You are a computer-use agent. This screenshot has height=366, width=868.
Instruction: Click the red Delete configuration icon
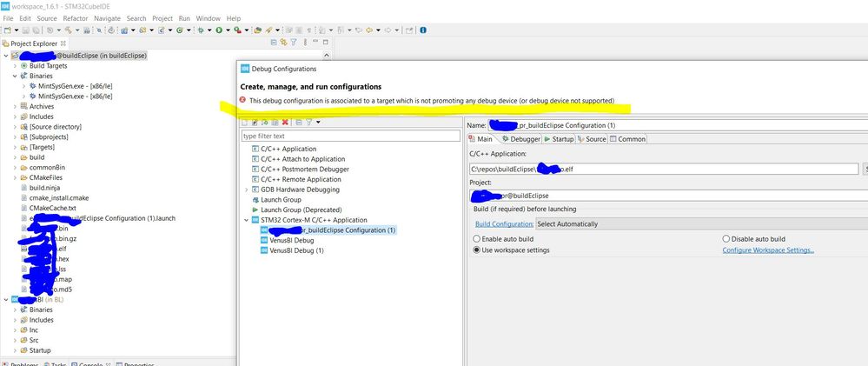(x=285, y=123)
